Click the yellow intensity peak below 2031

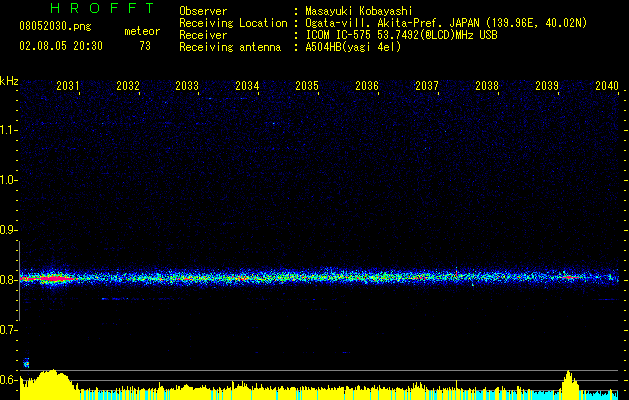point(50,384)
